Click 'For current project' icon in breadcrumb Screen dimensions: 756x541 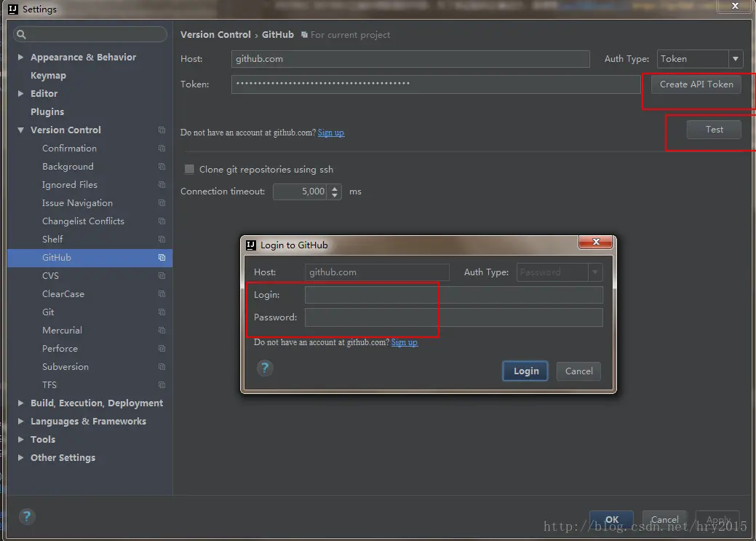point(304,35)
